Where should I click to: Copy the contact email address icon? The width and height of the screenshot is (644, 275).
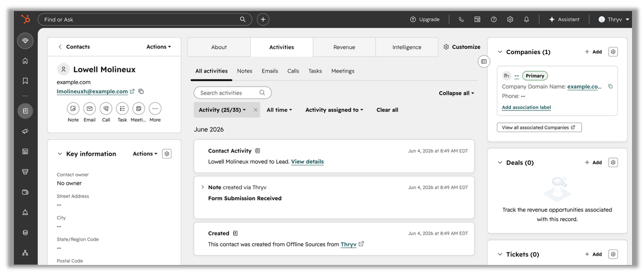pos(141,92)
